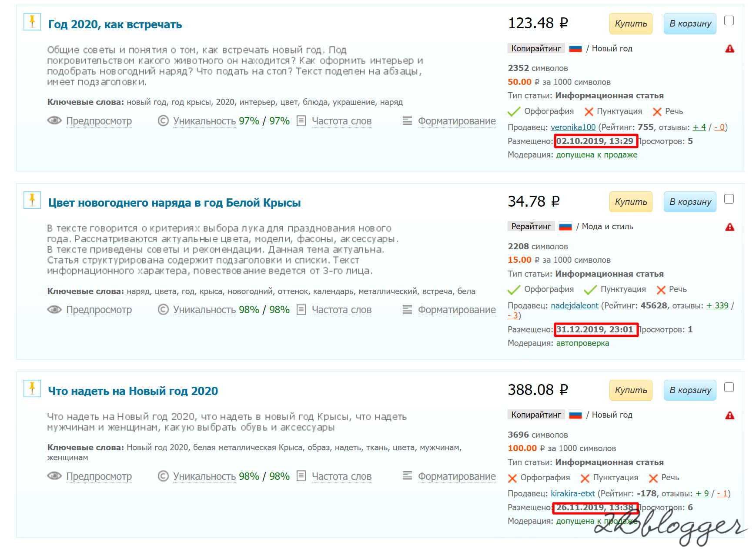Click formatting lines icon for 'Что надеть на Новый год'

click(x=407, y=475)
